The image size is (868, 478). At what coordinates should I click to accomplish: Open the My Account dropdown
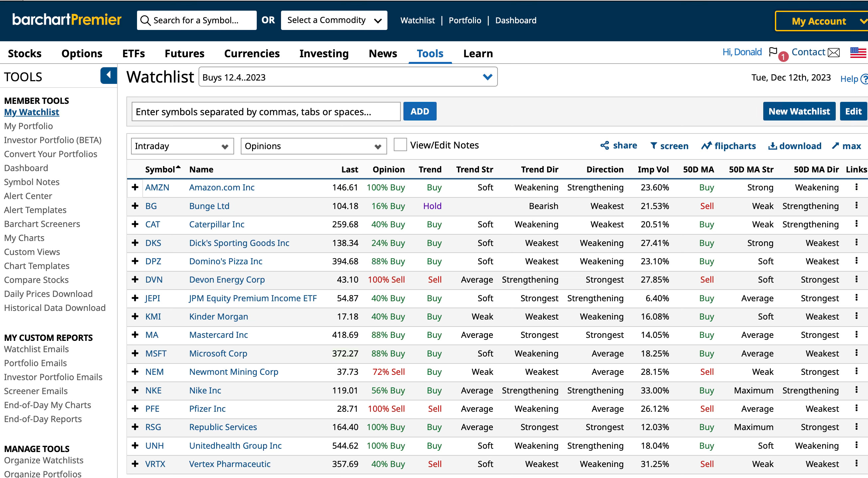(822, 21)
